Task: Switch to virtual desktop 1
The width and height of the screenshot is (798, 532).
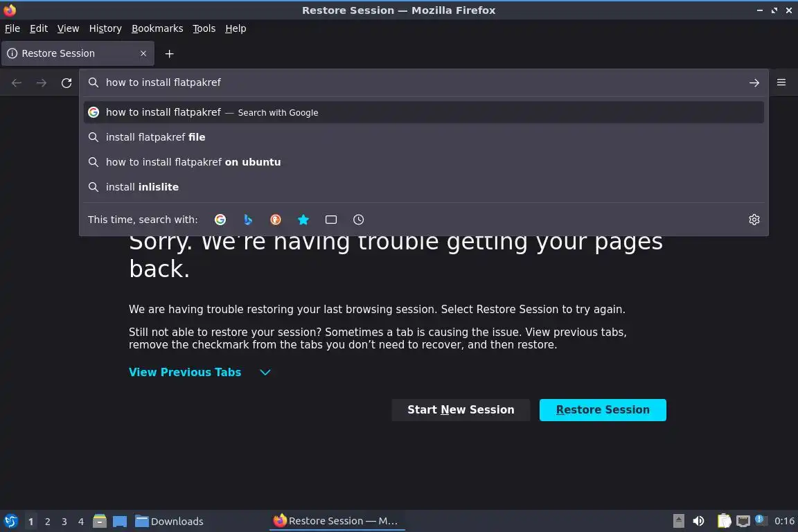Action: [31, 522]
